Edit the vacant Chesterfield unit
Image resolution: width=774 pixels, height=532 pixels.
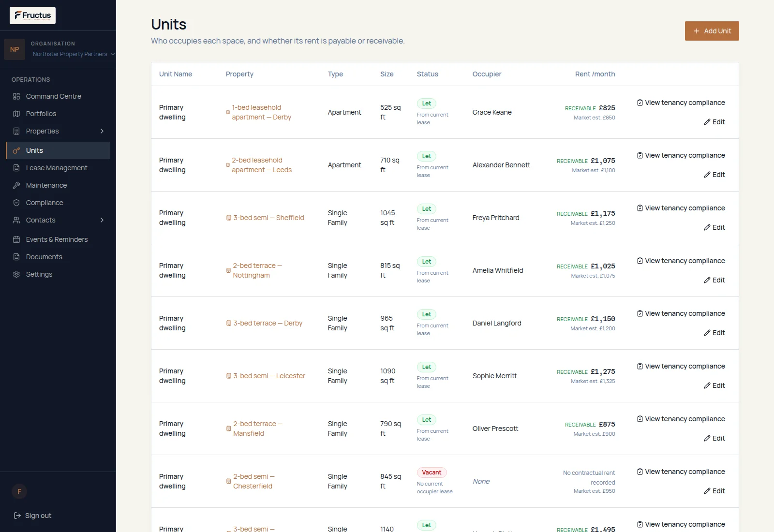coord(714,491)
